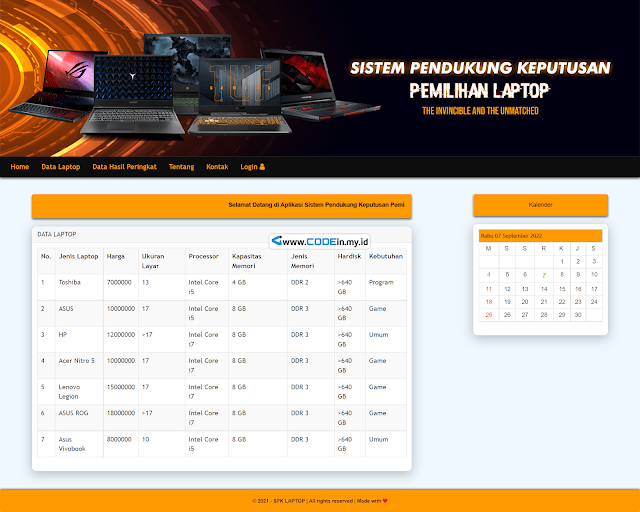Click the Kalender panel header

(x=540, y=205)
